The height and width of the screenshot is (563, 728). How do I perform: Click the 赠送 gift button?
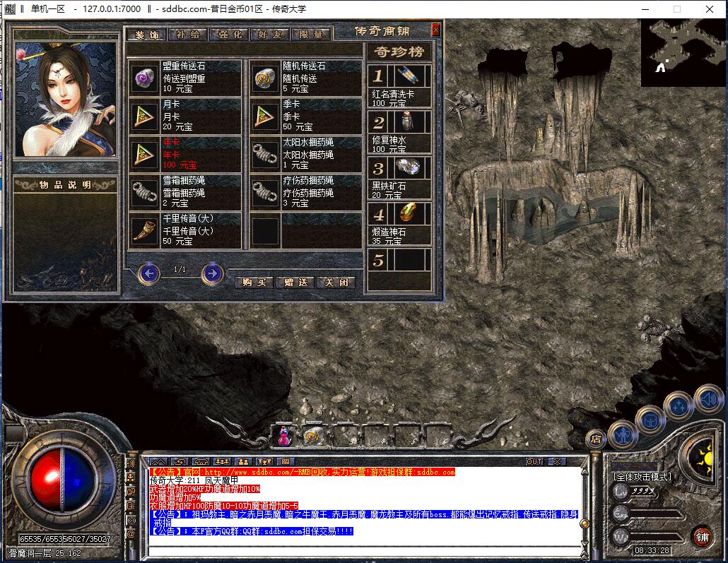tap(295, 282)
